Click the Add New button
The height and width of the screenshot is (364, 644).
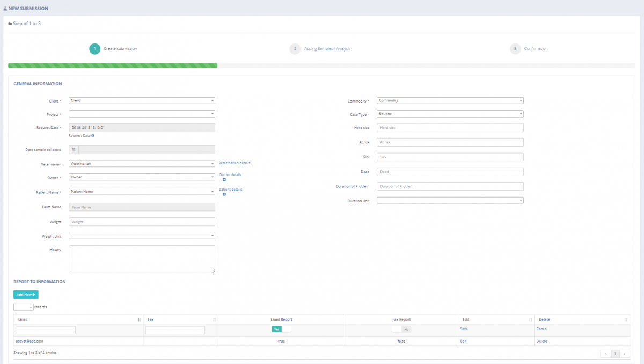[26, 294]
